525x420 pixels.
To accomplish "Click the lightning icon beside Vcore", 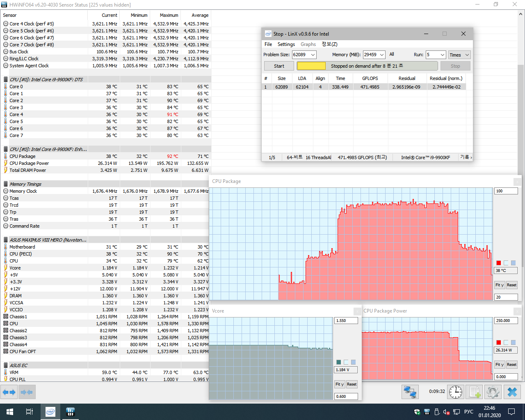I will 6,268.
